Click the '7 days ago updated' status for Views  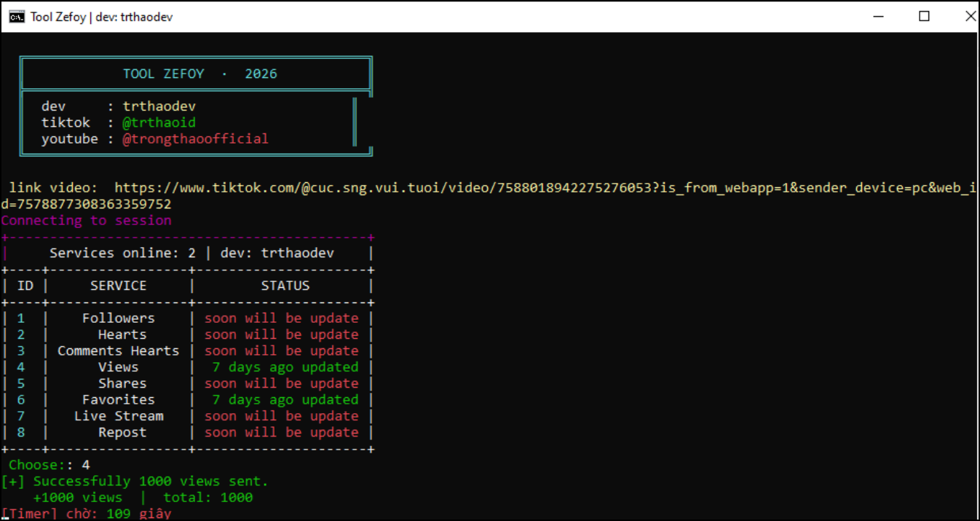(x=285, y=367)
